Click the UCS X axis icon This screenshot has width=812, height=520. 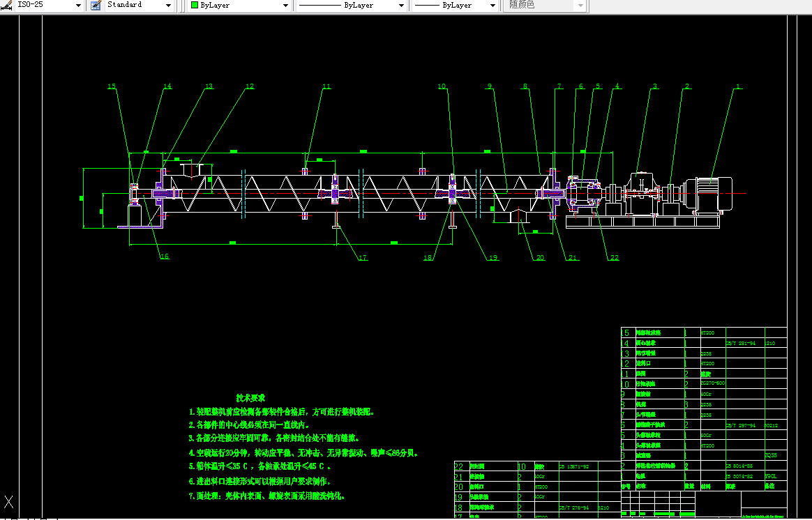[x=8, y=501]
